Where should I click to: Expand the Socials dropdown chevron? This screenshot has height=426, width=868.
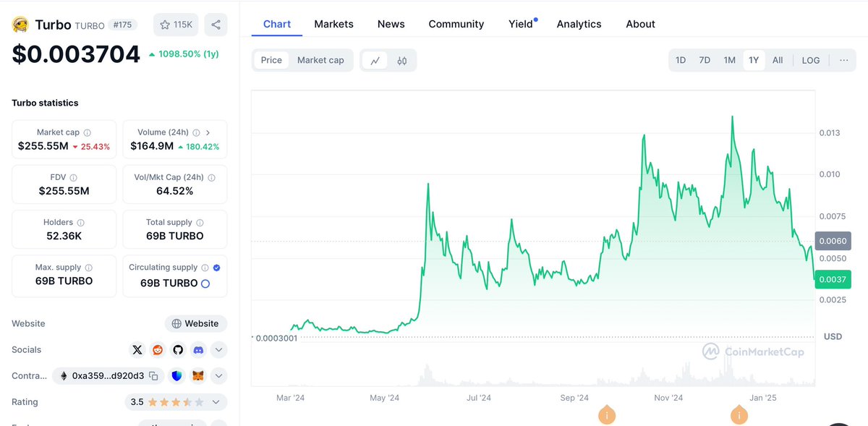tap(218, 350)
